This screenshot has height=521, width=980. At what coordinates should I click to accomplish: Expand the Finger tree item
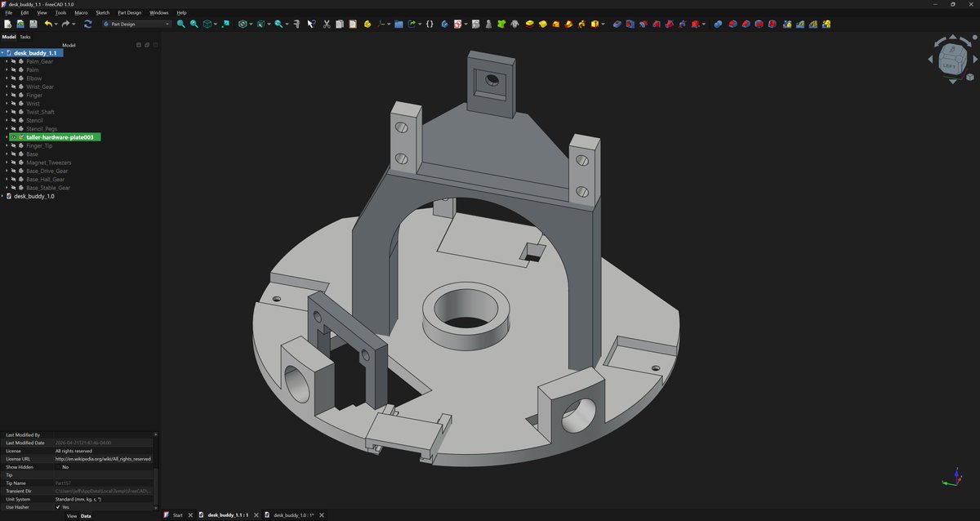coord(7,95)
